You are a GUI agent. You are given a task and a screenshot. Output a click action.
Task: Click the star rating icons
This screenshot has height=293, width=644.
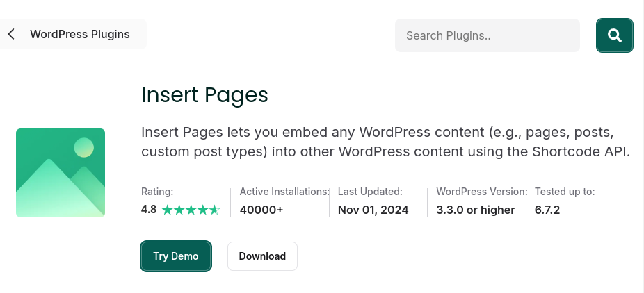click(191, 210)
